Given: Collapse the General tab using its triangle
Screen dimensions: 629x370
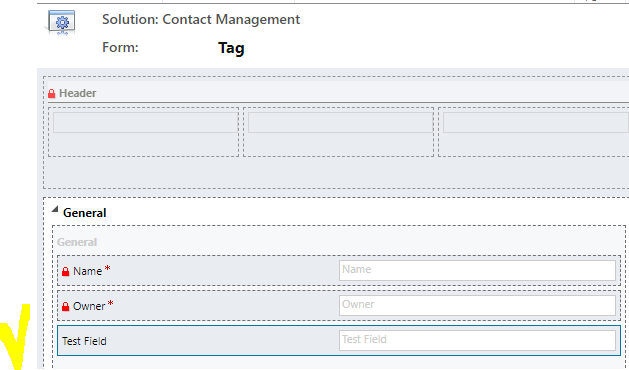Looking at the screenshot, I should [x=55, y=209].
